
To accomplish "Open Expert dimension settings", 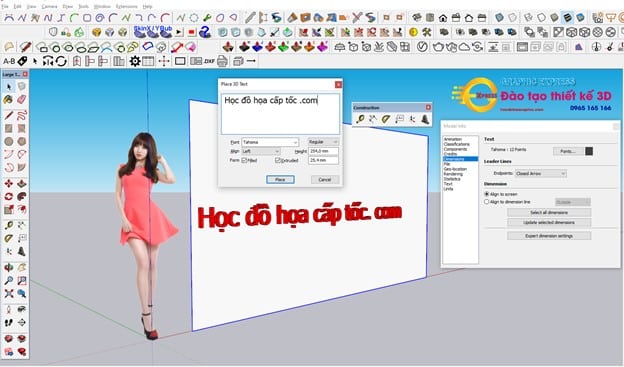I will pyautogui.click(x=549, y=236).
